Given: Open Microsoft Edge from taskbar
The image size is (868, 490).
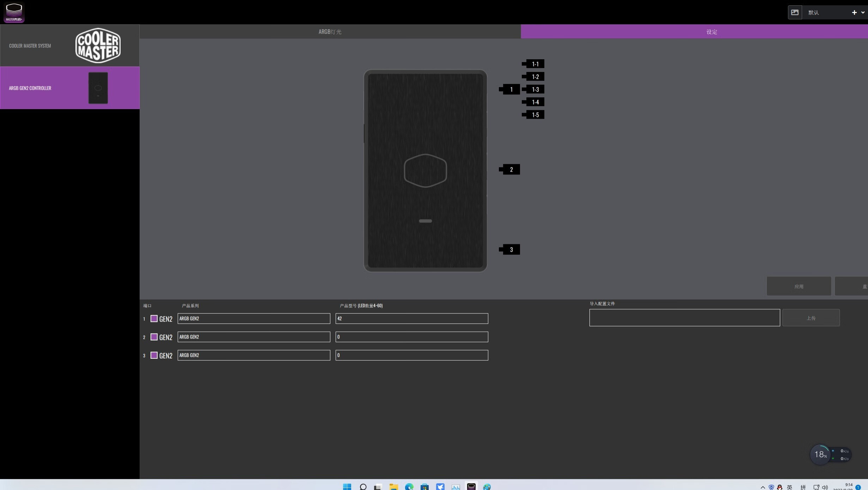Looking at the screenshot, I should coord(409,486).
